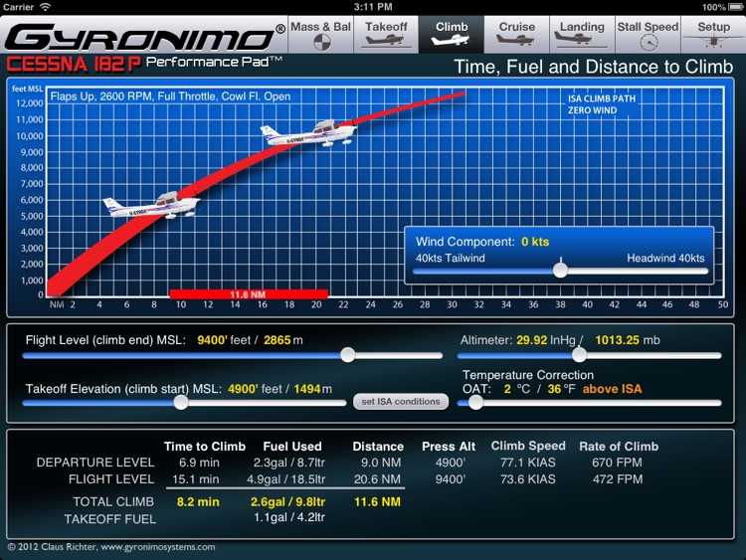The width and height of the screenshot is (746, 560).
Task: Click the 9400' flight level value
Action: (212, 340)
